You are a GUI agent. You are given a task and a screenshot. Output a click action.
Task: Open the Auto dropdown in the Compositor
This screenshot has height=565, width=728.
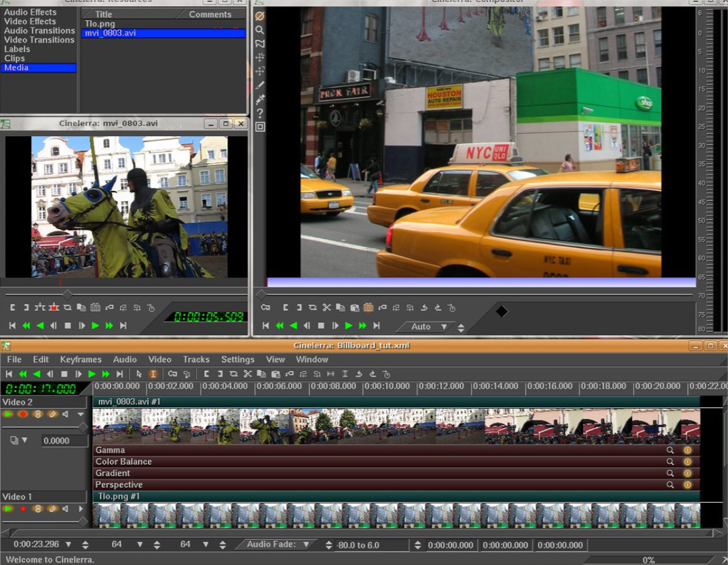[427, 327]
